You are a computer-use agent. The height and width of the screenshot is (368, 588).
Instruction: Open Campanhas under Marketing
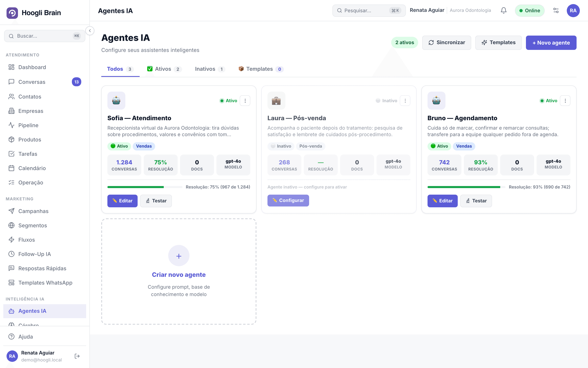[45, 211]
